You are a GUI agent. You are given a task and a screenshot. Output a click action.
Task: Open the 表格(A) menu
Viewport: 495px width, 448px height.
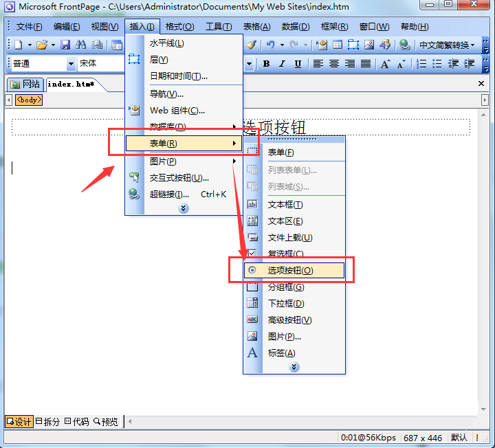256,27
